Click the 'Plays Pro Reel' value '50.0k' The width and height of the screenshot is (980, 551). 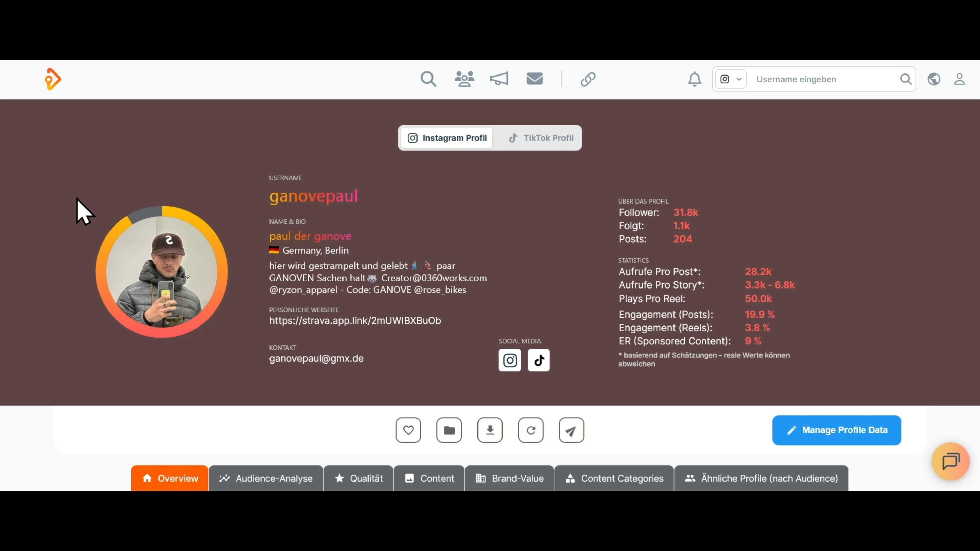click(758, 298)
